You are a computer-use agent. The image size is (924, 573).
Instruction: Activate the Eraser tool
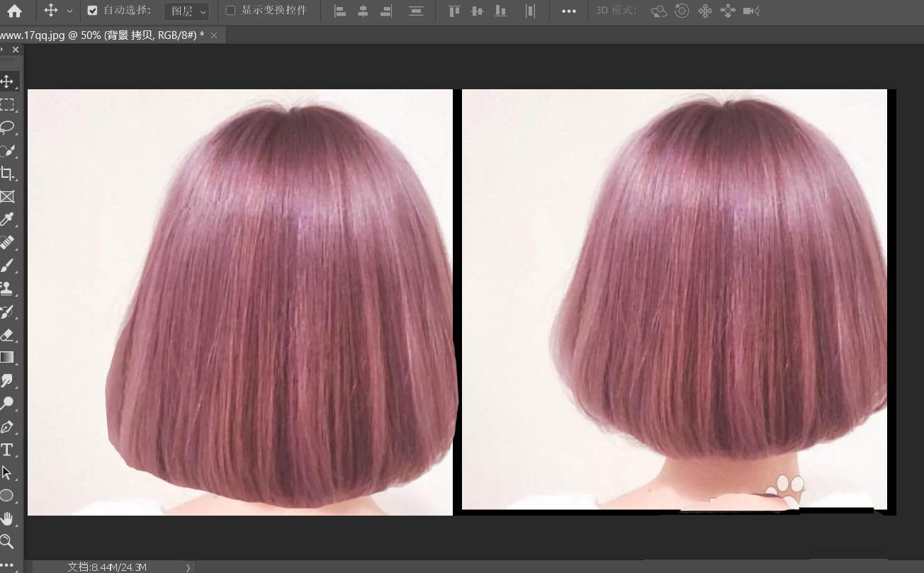[x=7, y=334]
